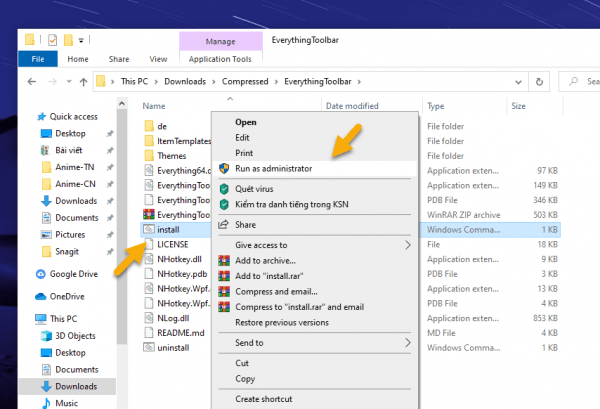The image size is (600, 409).
Task: Click the uninstall batch file icon
Action: point(149,347)
